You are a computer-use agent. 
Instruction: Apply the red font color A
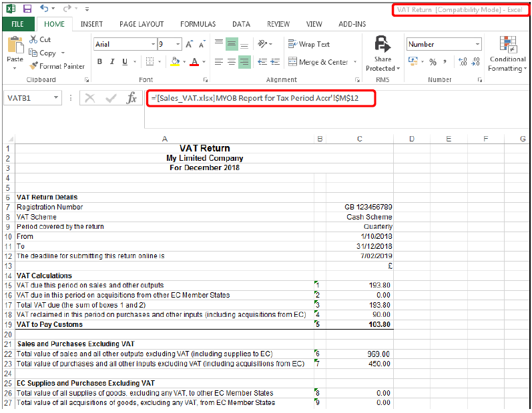(194, 61)
